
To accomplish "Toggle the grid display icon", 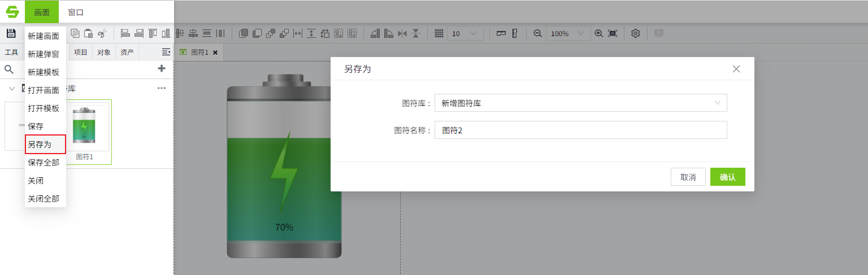I will click(x=439, y=33).
